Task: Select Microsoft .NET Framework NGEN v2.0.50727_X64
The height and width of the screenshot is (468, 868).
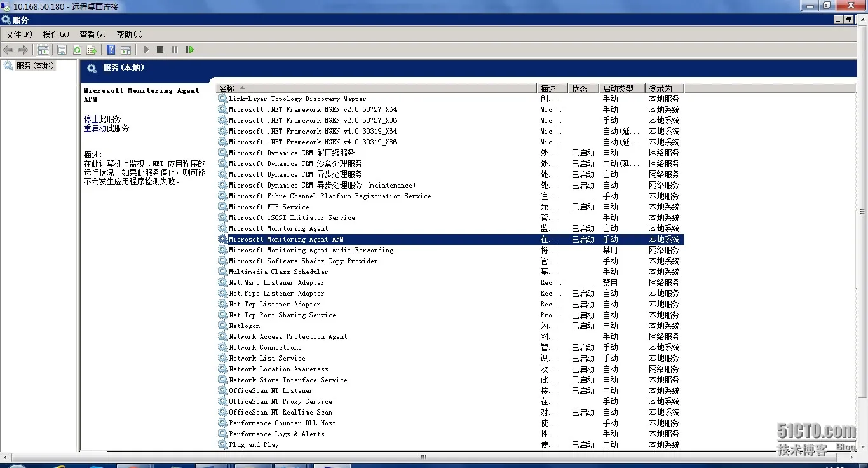Action: pos(451,109)
